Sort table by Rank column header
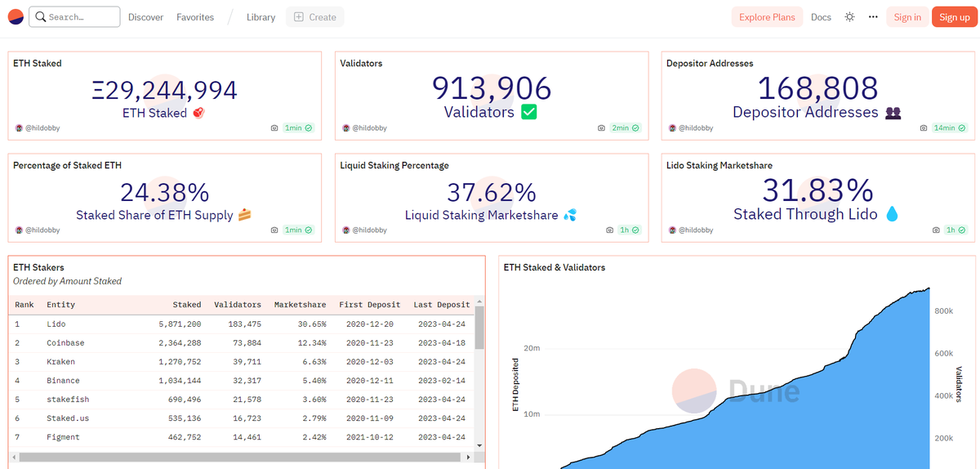 click(24, 305)
